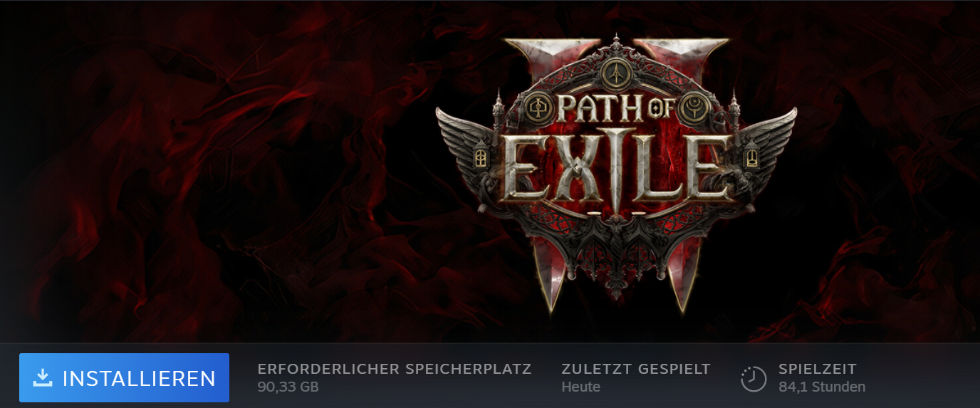Image resolution: width=980 pixels, height=408 pixels.
Task: Click the top center medallion emblem of the logo
Action: pyautogui.click(x=616, y=72)
